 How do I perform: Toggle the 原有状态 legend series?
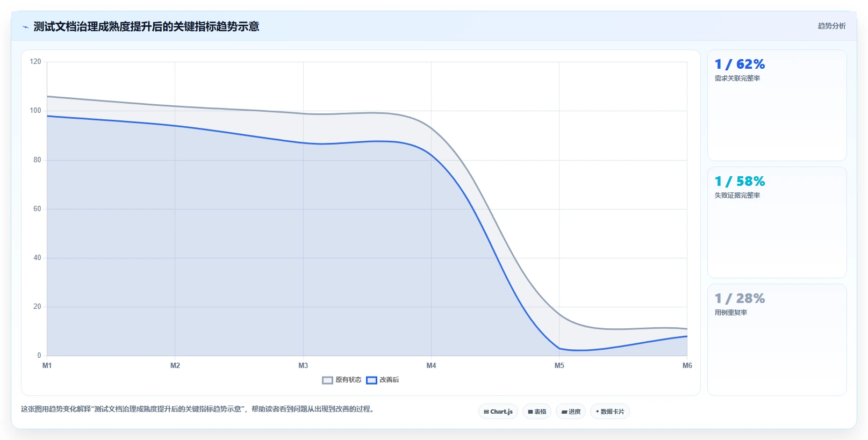(x=342, y=380)
